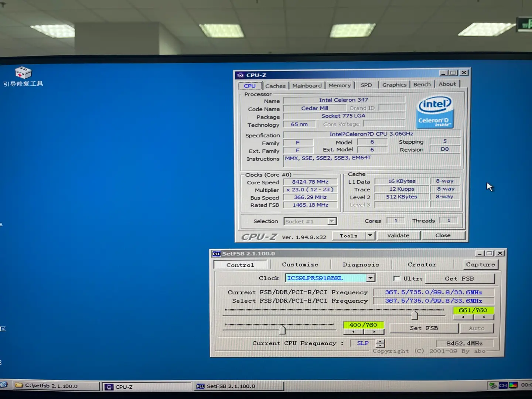This screenshot has height=399, width=532.
Task: Switch to the Mainboard tab
Action: tap(307, 85)
